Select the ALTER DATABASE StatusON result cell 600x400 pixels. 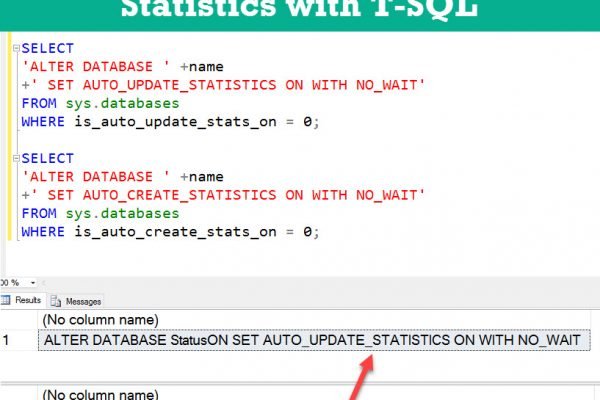[314, 340]
